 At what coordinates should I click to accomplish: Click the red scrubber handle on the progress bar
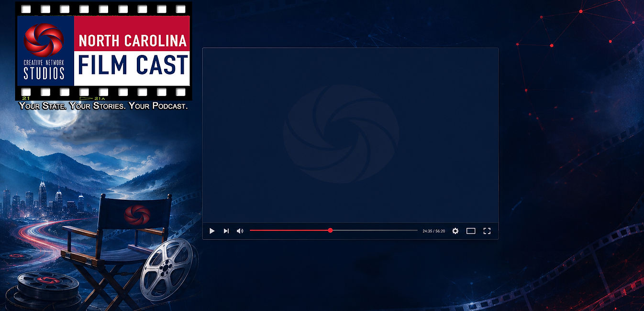[x=330, y=230]
